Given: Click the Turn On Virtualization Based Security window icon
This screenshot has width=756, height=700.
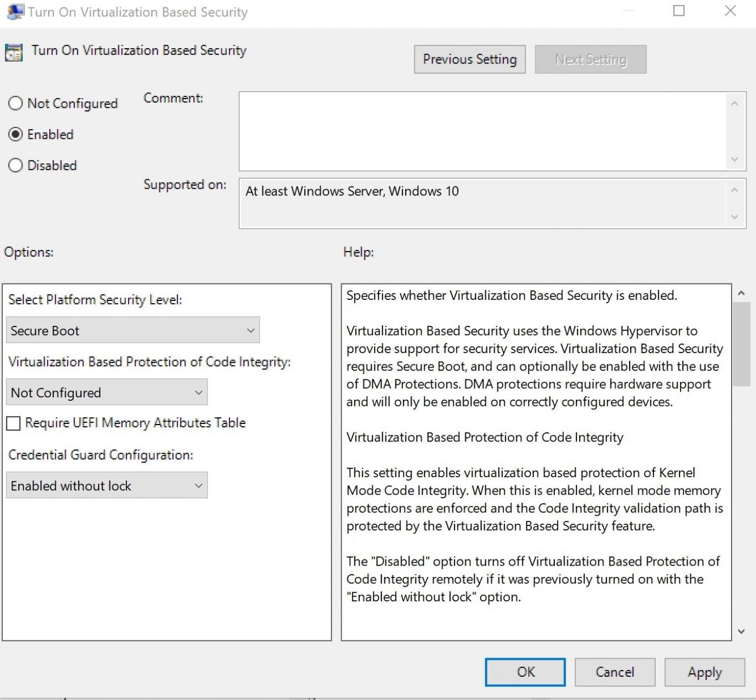Looking at the screenshot, I should (x=14, y=11).
